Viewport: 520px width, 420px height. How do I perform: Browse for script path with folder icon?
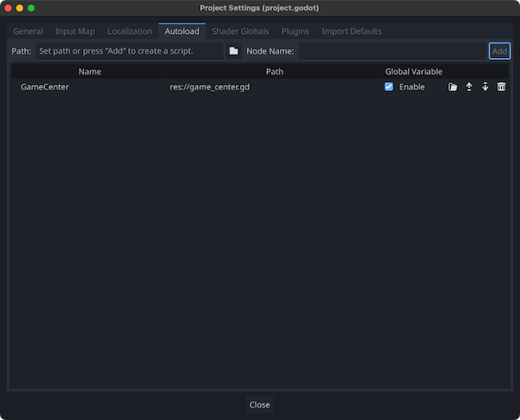click(234, 51)
